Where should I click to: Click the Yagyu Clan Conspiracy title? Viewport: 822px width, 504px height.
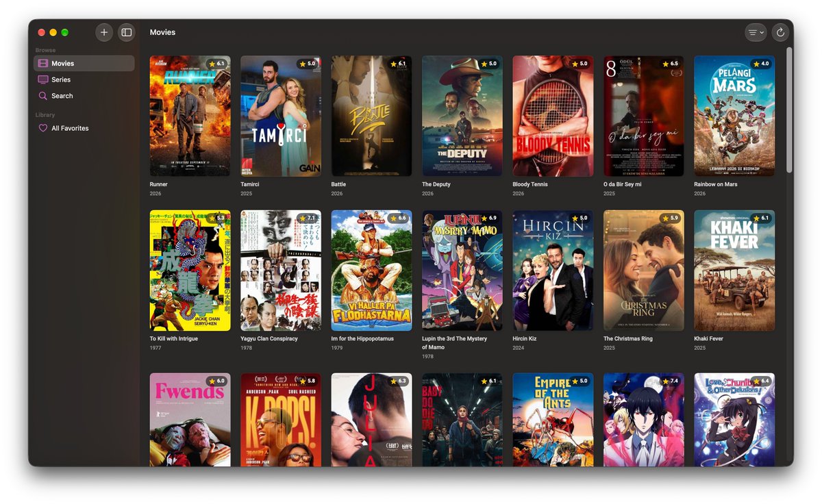point(269,339)
